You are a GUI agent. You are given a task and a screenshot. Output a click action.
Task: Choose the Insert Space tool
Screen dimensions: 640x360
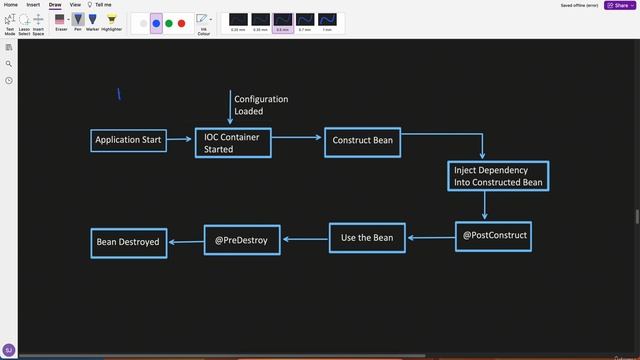pos(38,24)
